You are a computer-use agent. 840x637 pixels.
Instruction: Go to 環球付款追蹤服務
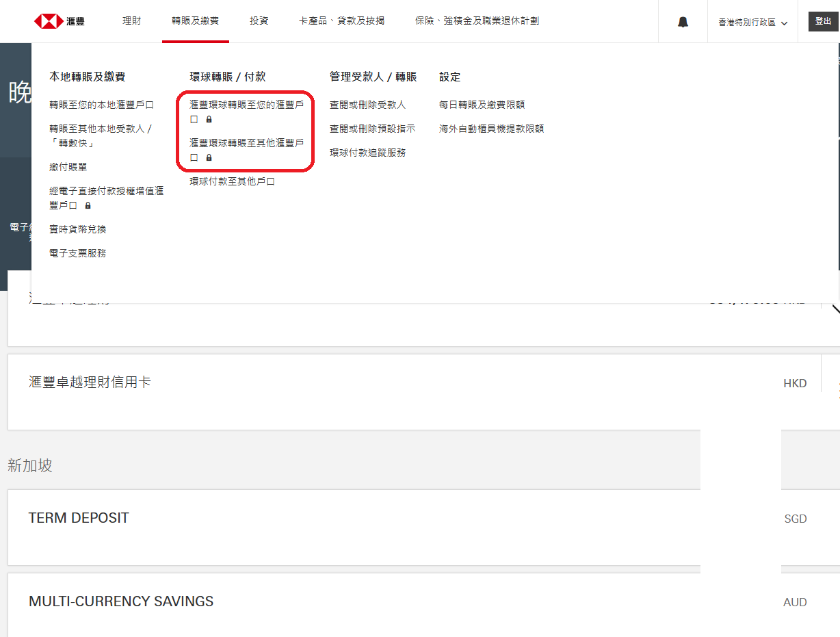pos(368,153)
